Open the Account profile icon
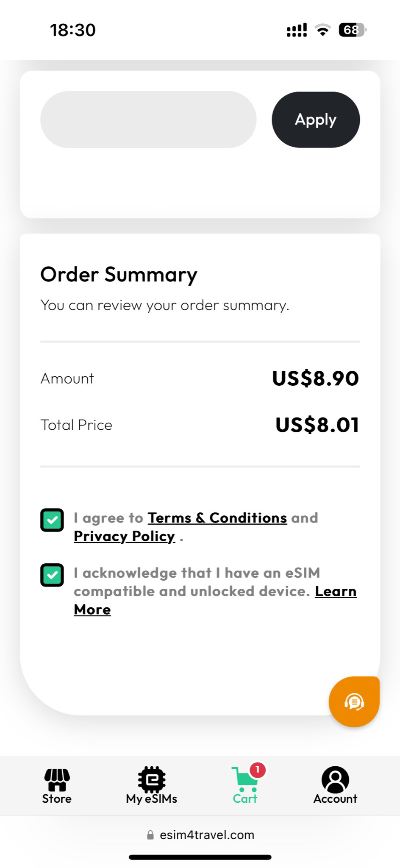 tap(335, 779)
